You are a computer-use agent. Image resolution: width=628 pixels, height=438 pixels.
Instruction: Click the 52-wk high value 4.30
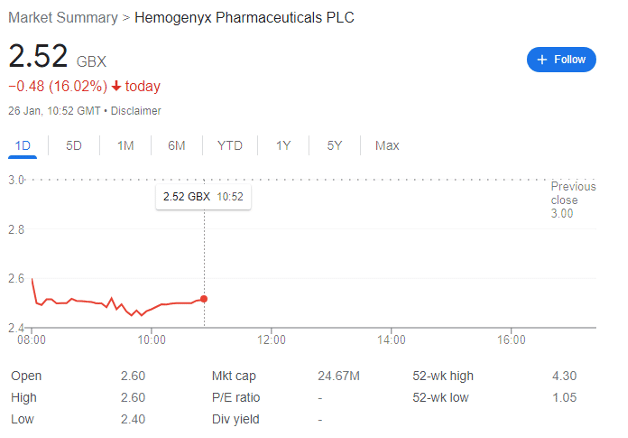564,376
